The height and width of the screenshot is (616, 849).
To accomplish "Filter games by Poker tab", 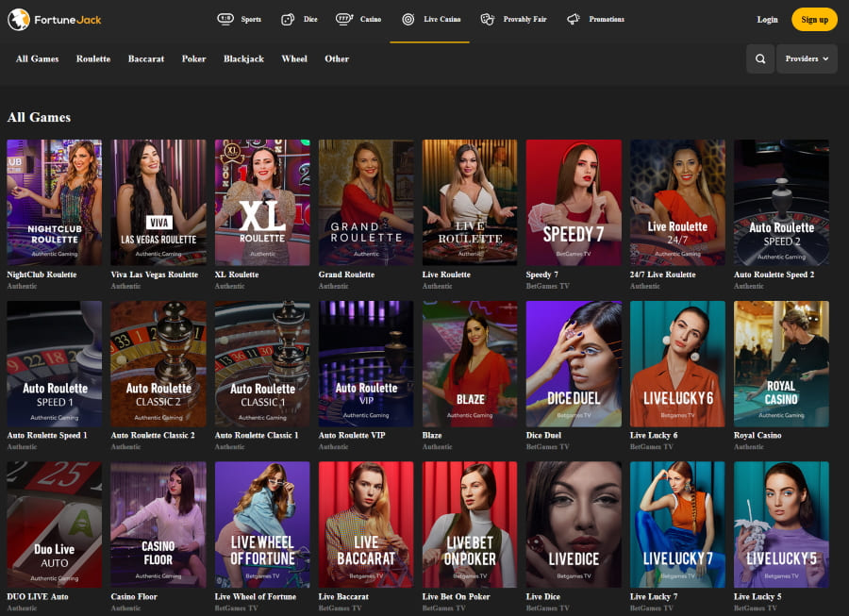I will coord(193,58).
